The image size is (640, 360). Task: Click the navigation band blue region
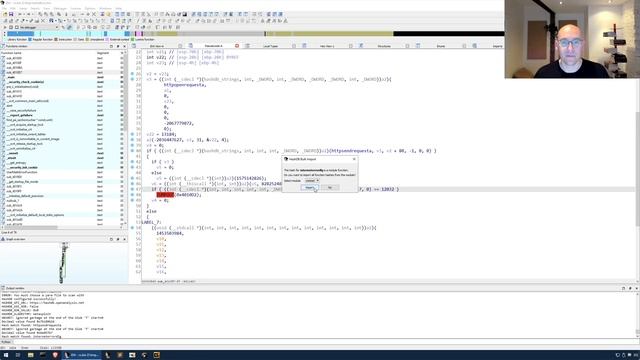click(20, 34)
